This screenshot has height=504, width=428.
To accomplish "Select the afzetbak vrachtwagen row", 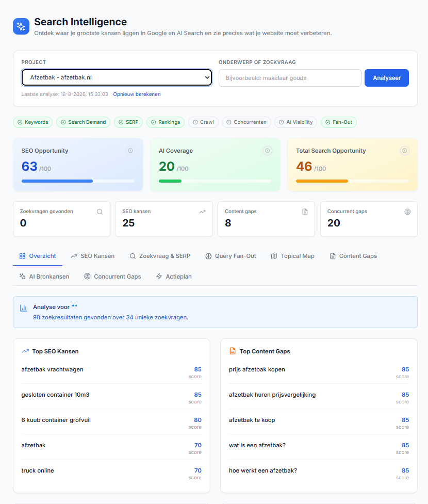I will (x=111, y=372).
